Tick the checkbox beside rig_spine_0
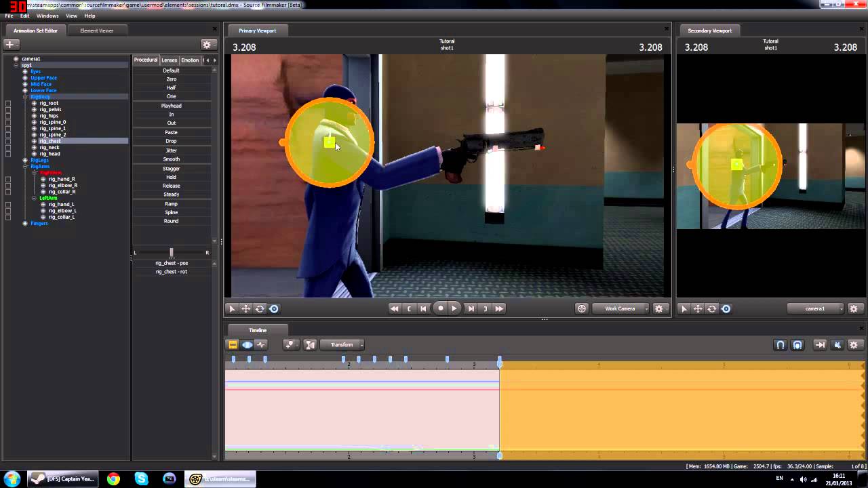Image resolution: width=868 pixels, height=488 pixels. [8, 123]
